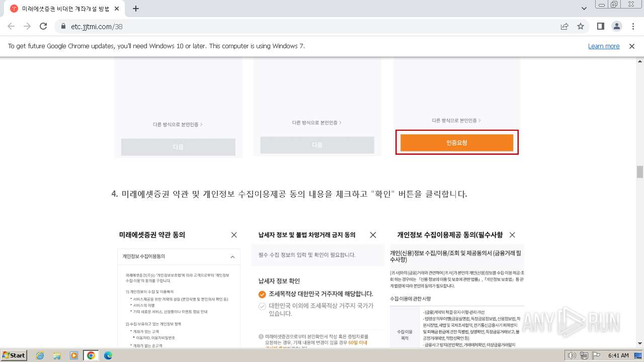Viewport: 644px width, 362px height.
Task: Open the tab search chevron
Action: 584,9
